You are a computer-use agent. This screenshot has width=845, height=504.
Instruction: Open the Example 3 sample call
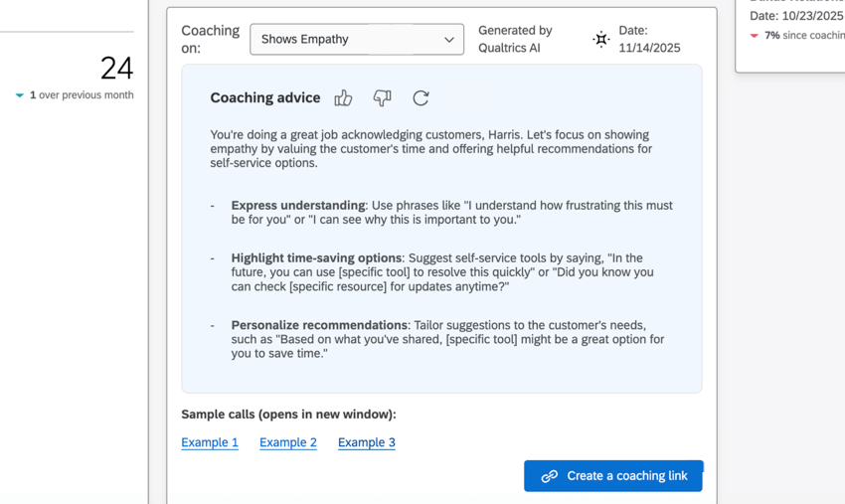[x=367, y=442]
